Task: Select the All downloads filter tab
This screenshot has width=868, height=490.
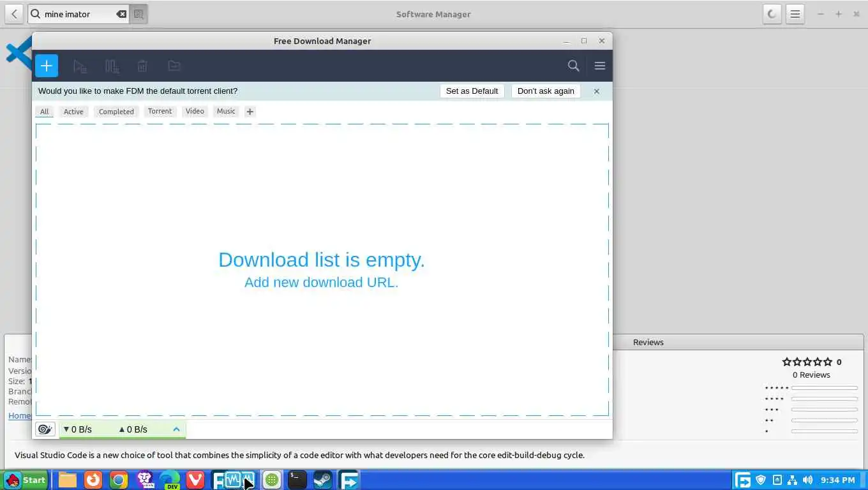Action: [44, 112]
